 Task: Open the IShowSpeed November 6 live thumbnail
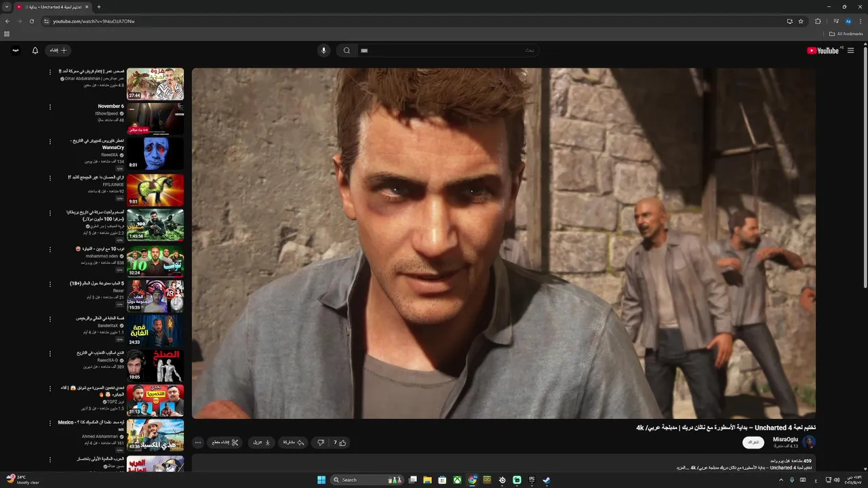point(155,119)
